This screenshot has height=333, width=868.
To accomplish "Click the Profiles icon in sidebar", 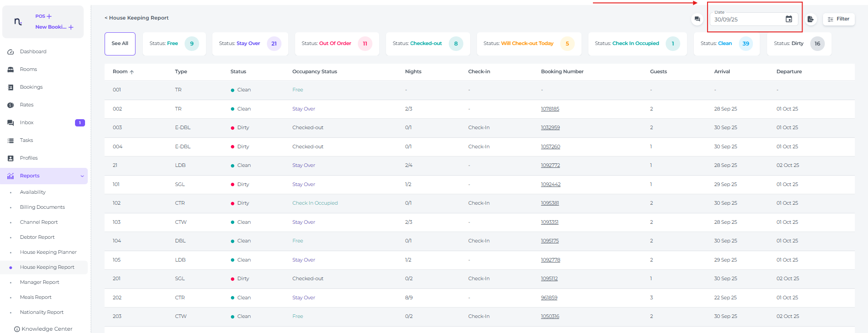I will (10, 158).
